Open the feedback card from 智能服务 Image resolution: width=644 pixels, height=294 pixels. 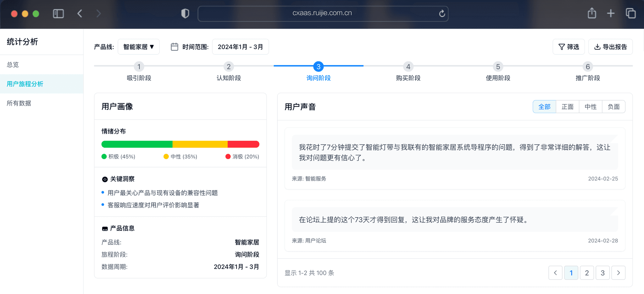point(455,158)
